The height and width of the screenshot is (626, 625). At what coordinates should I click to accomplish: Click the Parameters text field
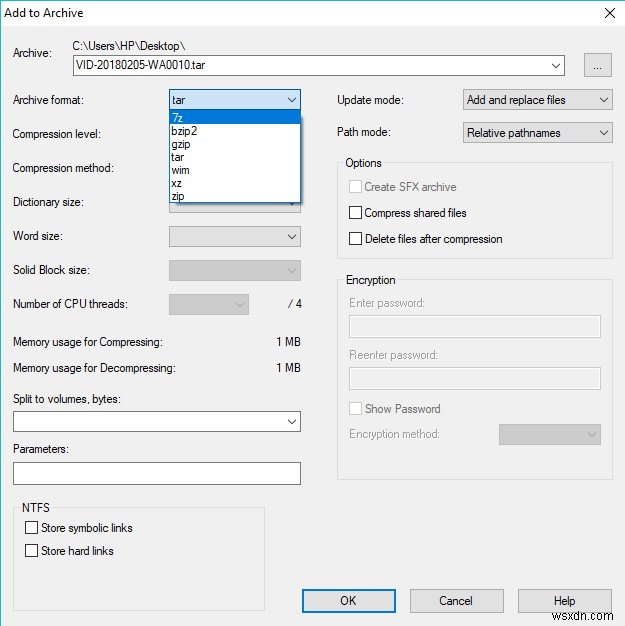coord(157,473)
